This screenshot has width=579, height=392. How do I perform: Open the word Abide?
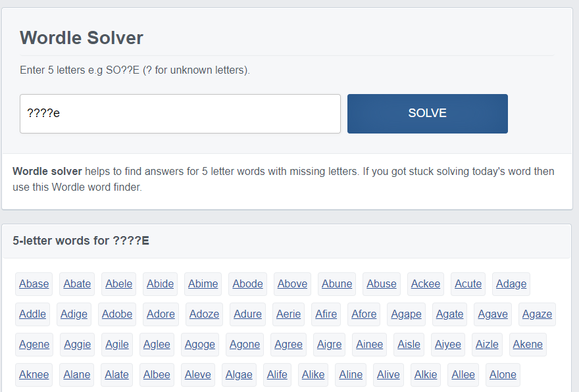click(x=160, y=283)
